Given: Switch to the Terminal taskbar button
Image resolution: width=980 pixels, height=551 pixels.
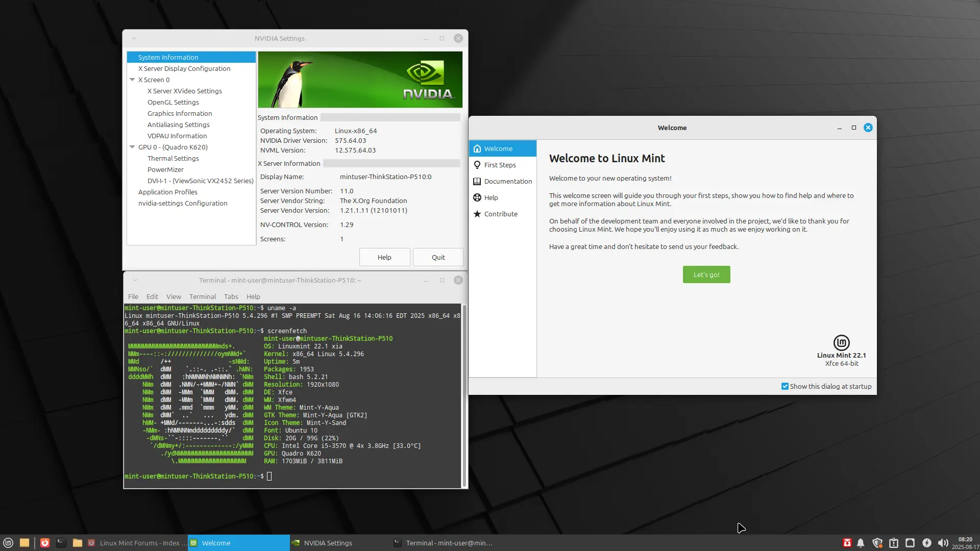Looking at the screenshot, I should pos(443,543).
